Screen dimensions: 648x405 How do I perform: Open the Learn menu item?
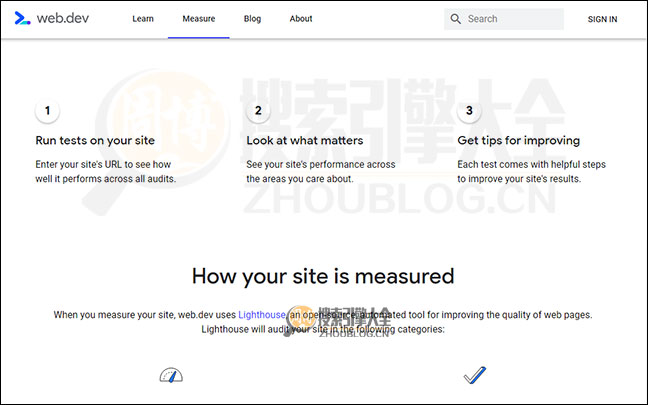pos(142,19)
